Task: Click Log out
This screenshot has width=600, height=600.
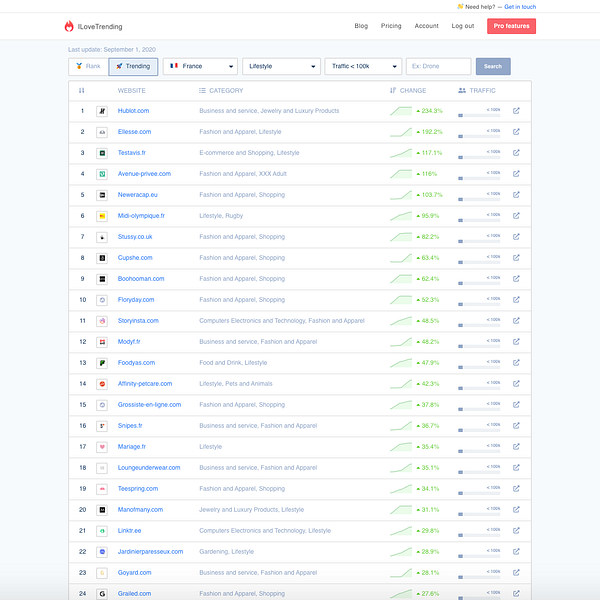Action: 463,26
